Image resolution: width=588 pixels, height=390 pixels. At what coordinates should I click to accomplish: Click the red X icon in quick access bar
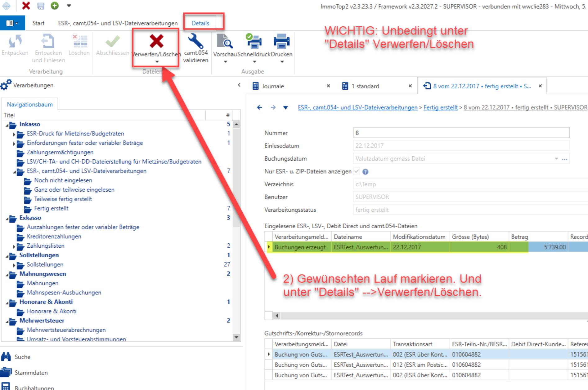pos(26,6)
